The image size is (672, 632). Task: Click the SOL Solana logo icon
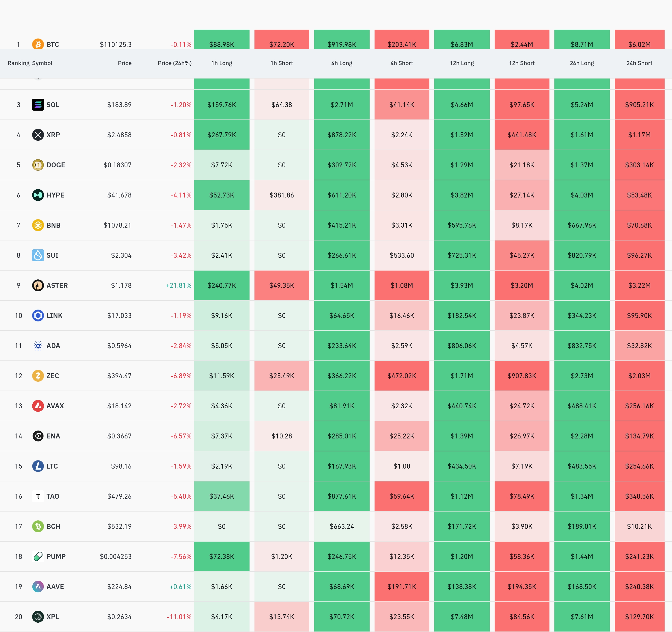pyautogui.click(x=38, y=105)
